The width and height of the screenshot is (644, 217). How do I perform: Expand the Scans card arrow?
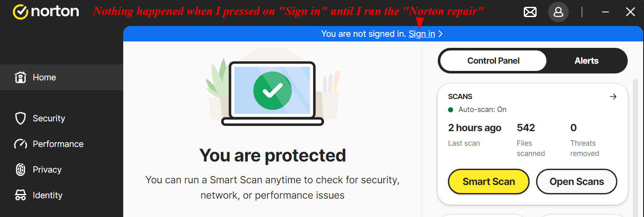click(613, 97)
